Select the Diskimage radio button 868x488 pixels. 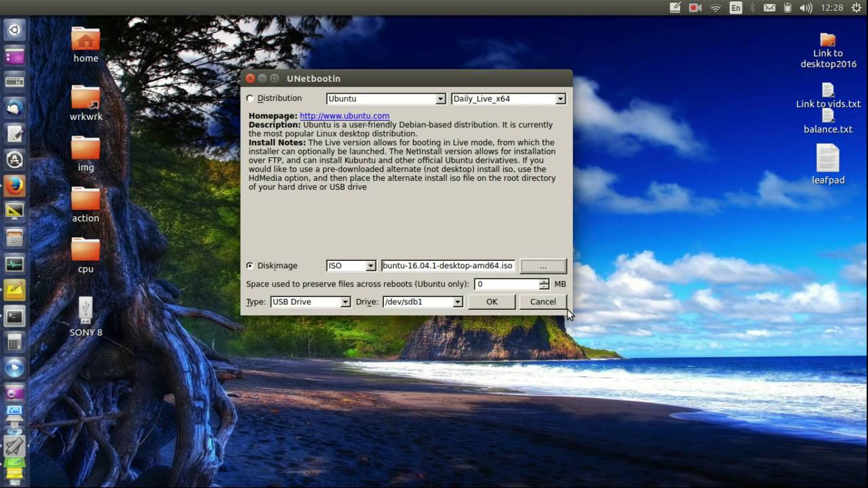coord(250,266)
